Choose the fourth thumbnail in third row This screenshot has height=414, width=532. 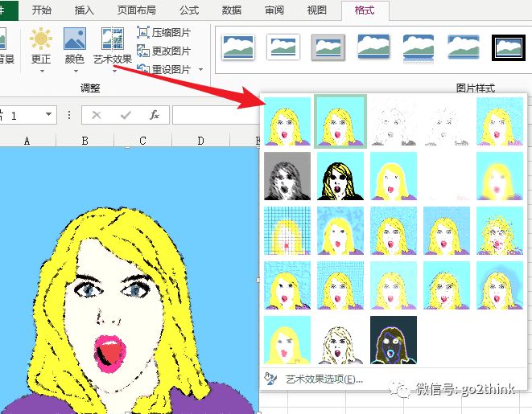(x=447, y=231)
